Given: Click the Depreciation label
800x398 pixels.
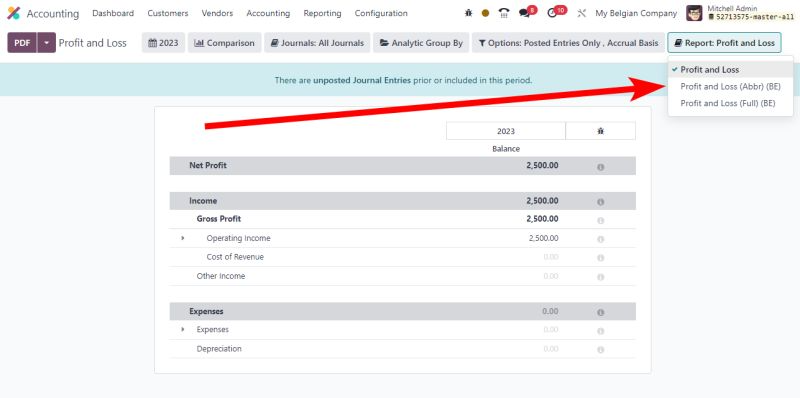Looking at the screenshot, I should pyautogui.click(x=219, y=349).
